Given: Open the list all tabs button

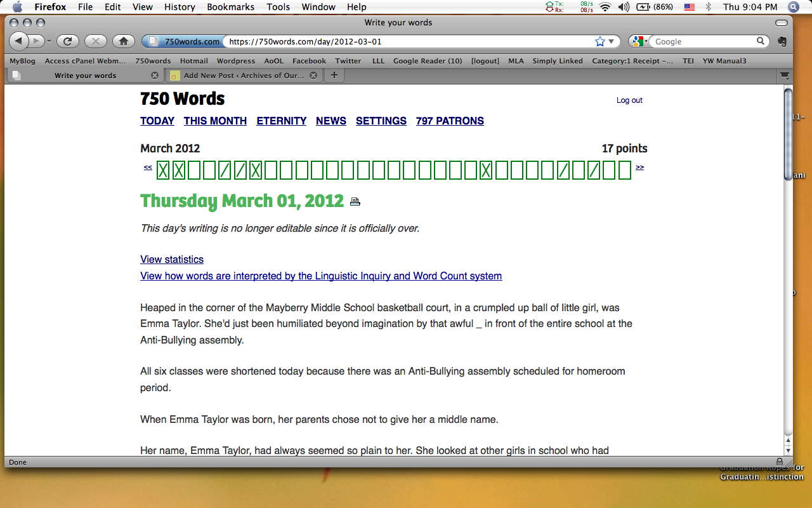Looking at the screenshot, I should pyautogui.click(x=785, y=75).
